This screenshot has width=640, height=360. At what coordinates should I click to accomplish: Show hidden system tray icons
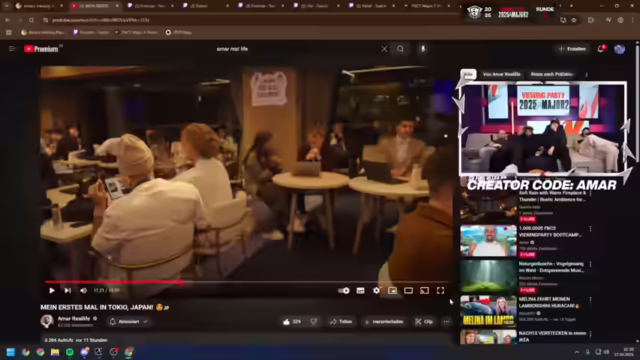coord(577,352)
